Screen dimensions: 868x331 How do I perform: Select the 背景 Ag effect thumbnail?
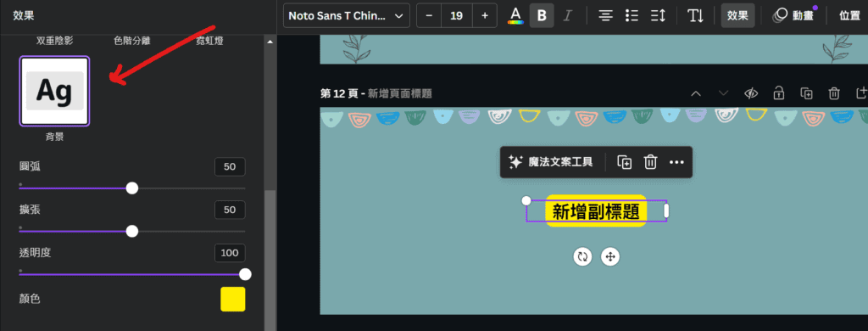[x=55, y=92]
